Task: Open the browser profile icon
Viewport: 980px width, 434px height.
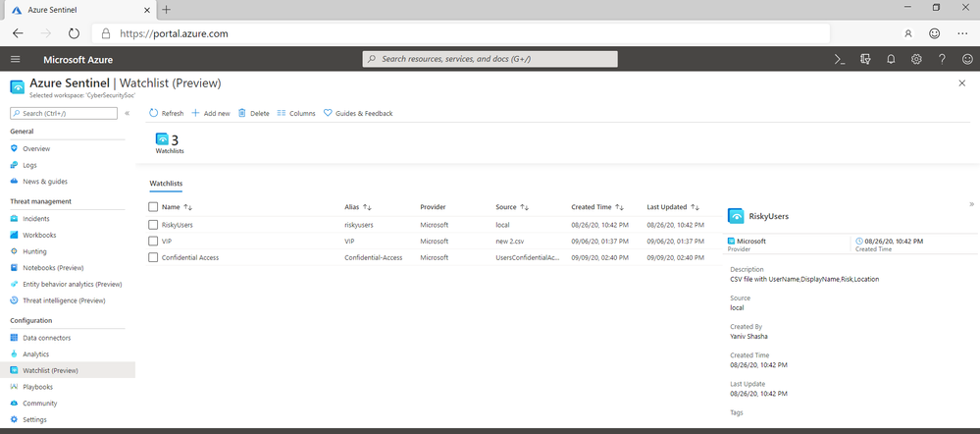Action: pyautogui.click(x=908, y=33)
